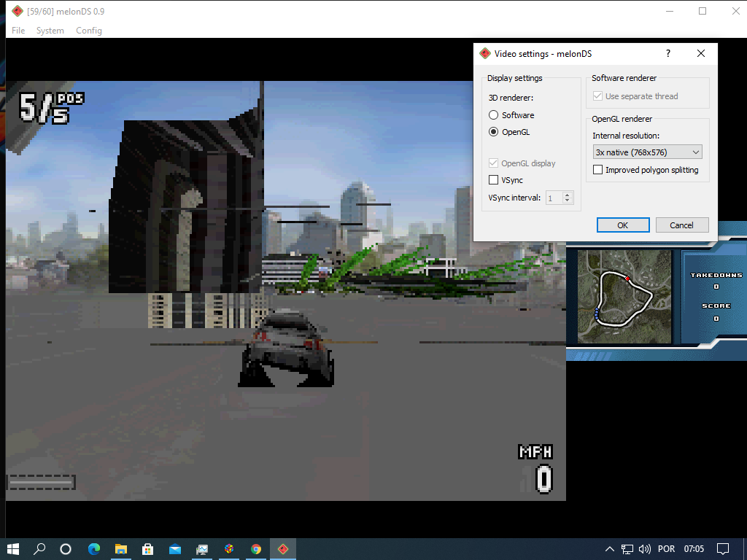
Task: Open Google Chrome from the taskbar
Action: coord(255,548)
